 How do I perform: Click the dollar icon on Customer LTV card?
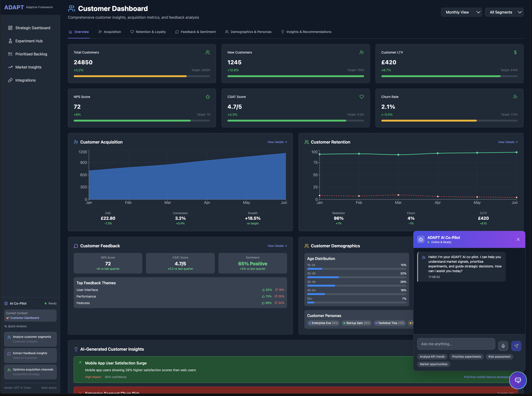pos(515,53)
